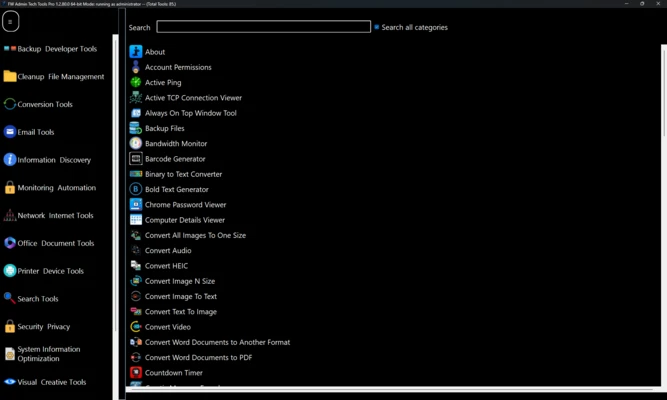This screenshot has height=400, width=667.
Task: Open the Information Discovery category
Action: pos(47,160)
